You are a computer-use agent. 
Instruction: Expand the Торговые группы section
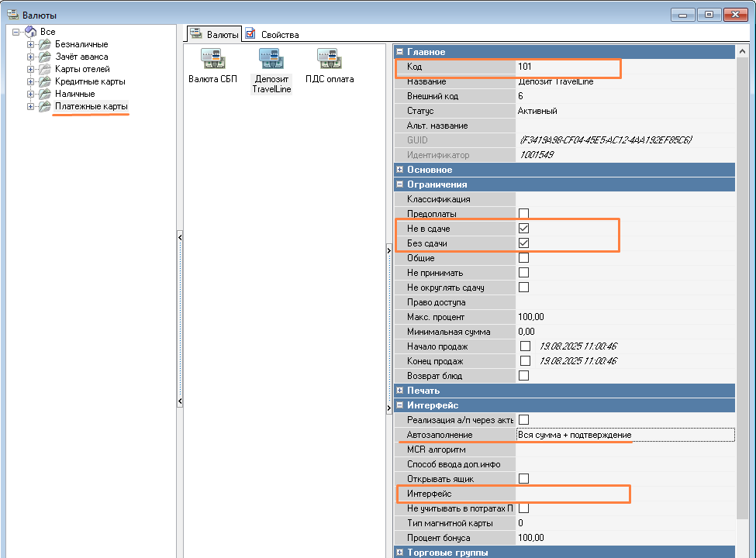[x=400, y=553]
